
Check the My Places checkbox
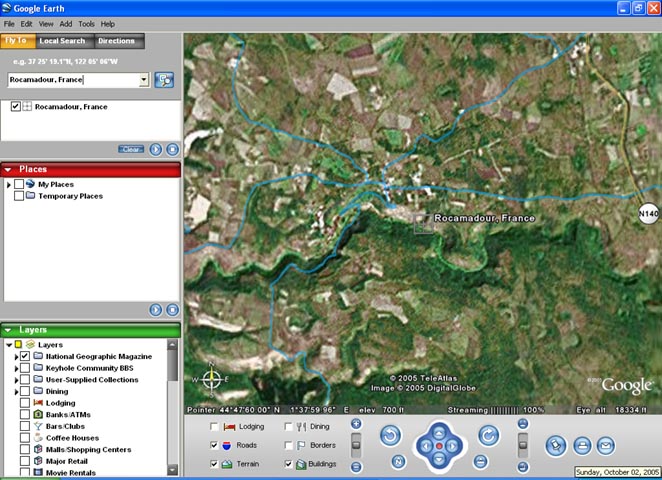pos(19,184)
